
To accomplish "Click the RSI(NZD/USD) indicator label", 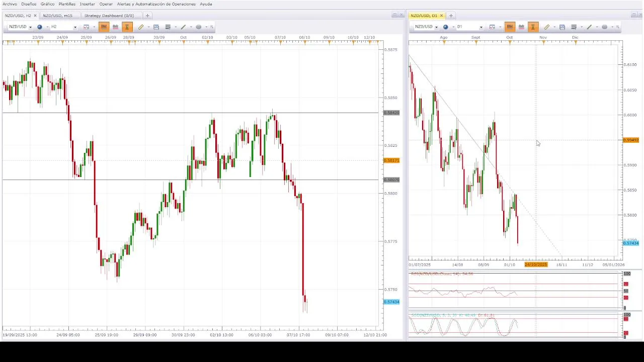I will [442, 274].
